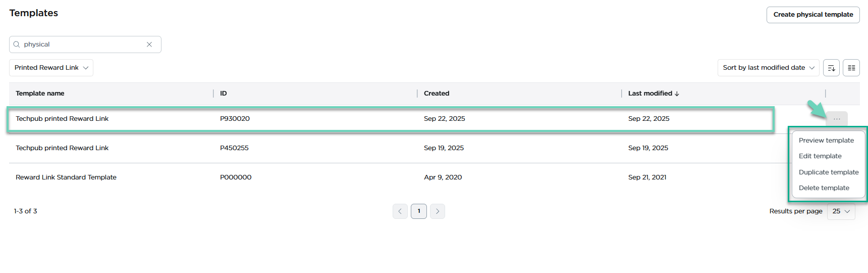The height and width of the screenshot is (273, 868).
Task: Clear the search field with X icon
Action: [x=149, y=44]
